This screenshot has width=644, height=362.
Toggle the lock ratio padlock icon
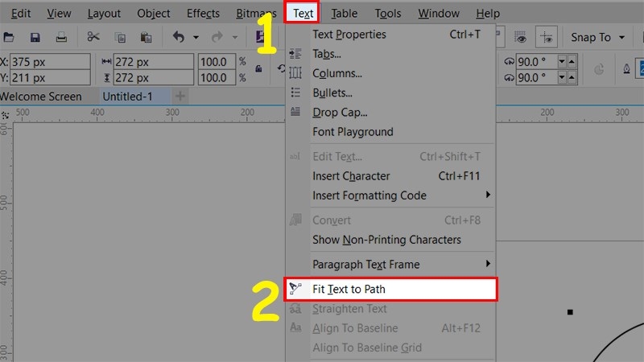click(258, 68)
